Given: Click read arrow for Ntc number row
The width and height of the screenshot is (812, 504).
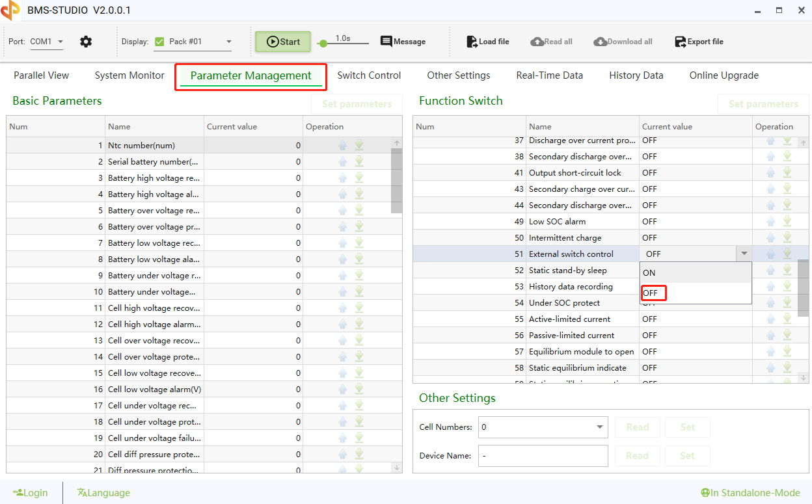Looking at the screenshot, I should [343, 145].
